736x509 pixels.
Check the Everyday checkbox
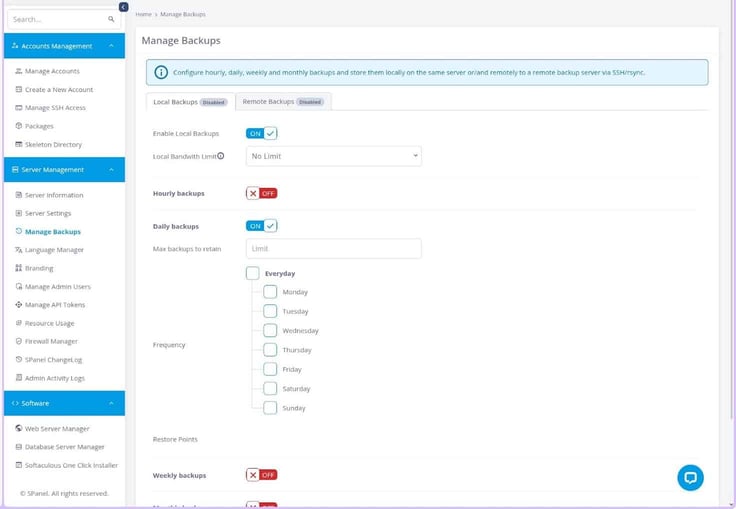(253, 273)
